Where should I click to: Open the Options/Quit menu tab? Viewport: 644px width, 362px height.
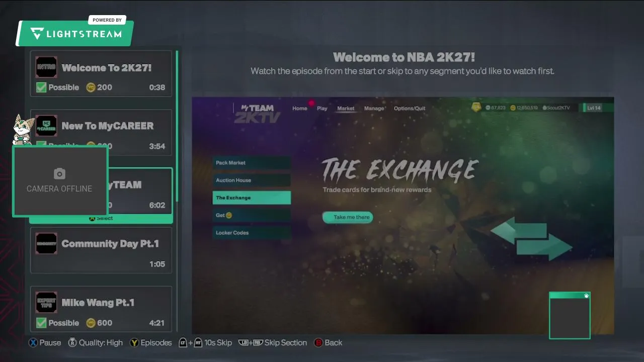(410, 108)
